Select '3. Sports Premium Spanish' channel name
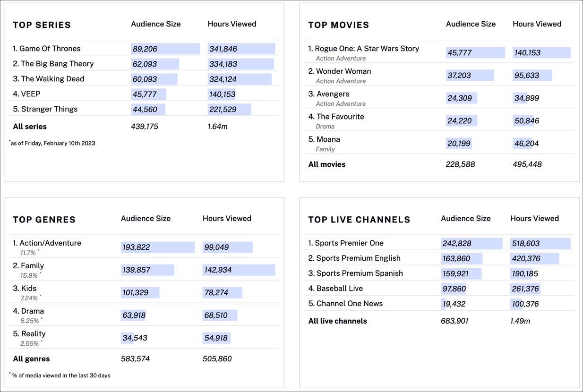The height and width of the screenshot is (392, 583). pyautogui.click(x=356, y=273)
